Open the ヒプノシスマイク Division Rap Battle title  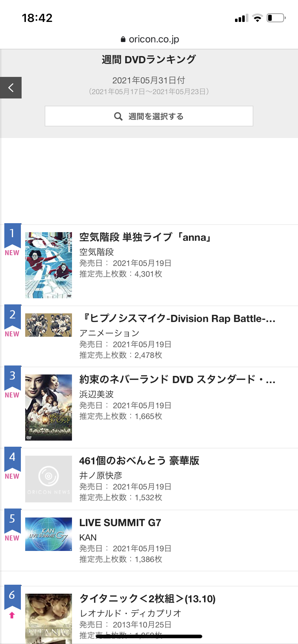click(177, 318)
